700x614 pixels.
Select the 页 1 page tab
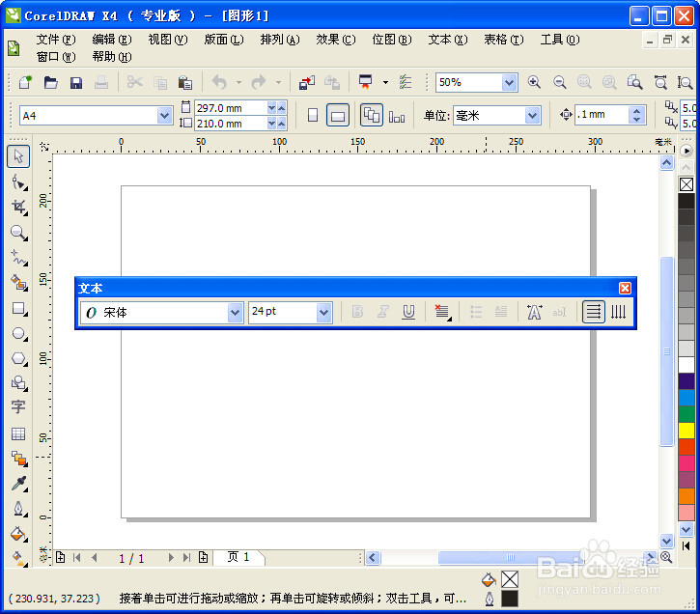tap(238, 557)
